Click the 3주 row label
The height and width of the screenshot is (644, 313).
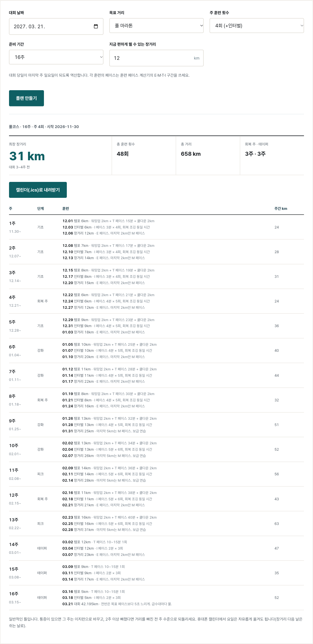click(x=12, y=273)
